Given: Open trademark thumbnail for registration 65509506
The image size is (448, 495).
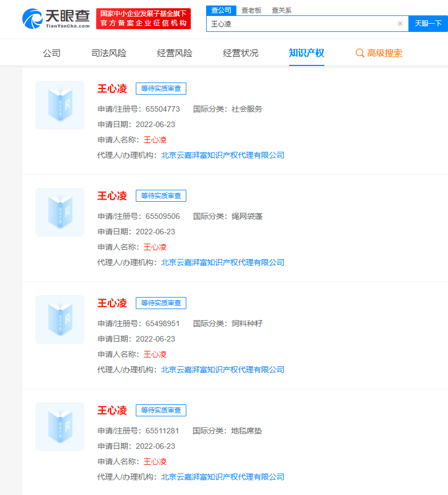Looking at the screenshot, I should point(60,212).
